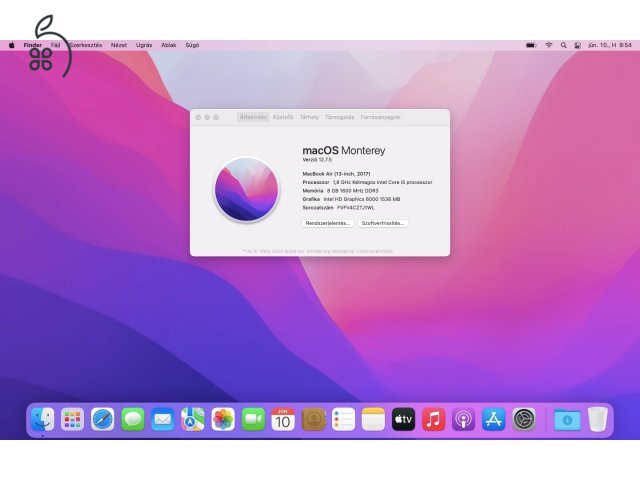This screenshot has width=640, height=480.
Task: Click the battery status icon
Action: pos(531,45)
